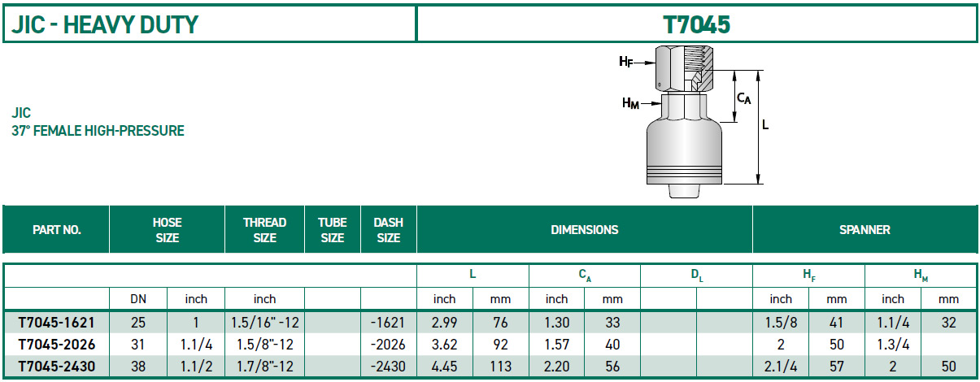
Task: Select part number T7045-2026
Action: 56,344
